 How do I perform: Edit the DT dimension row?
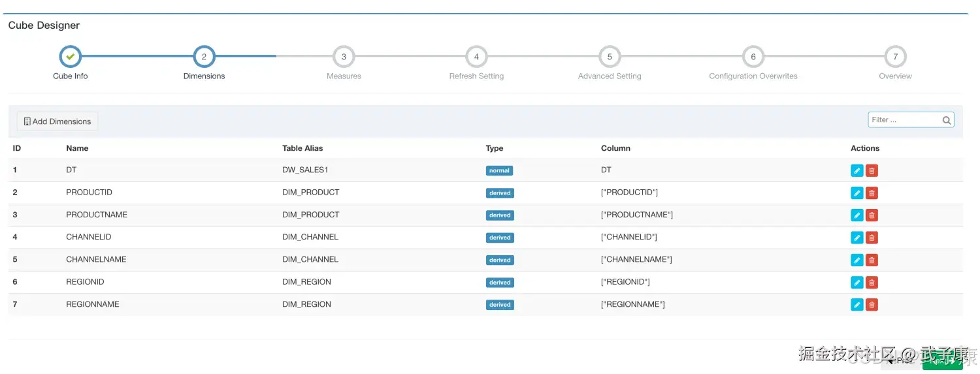click(857, 170)
